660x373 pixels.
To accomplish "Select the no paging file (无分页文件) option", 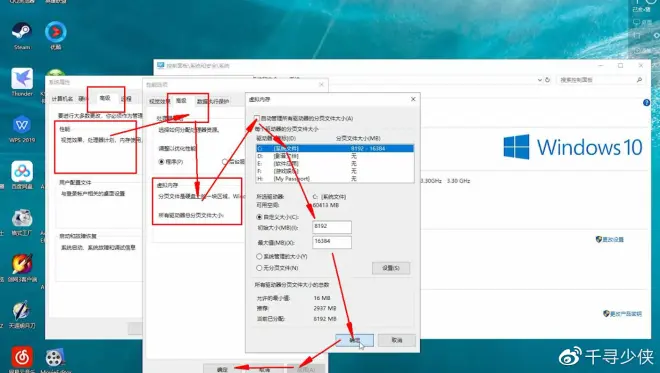I will 259,268.
